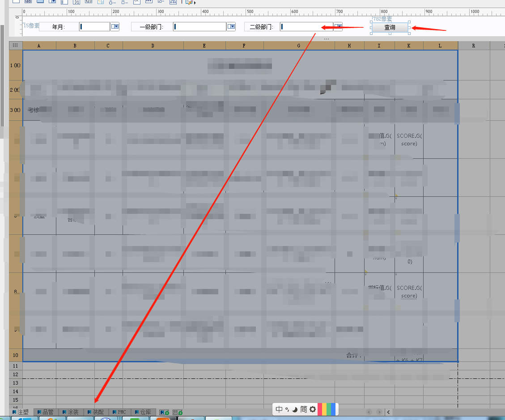505x420 pixels.
Task: Insert a password field widget
Action: (149, 2)
